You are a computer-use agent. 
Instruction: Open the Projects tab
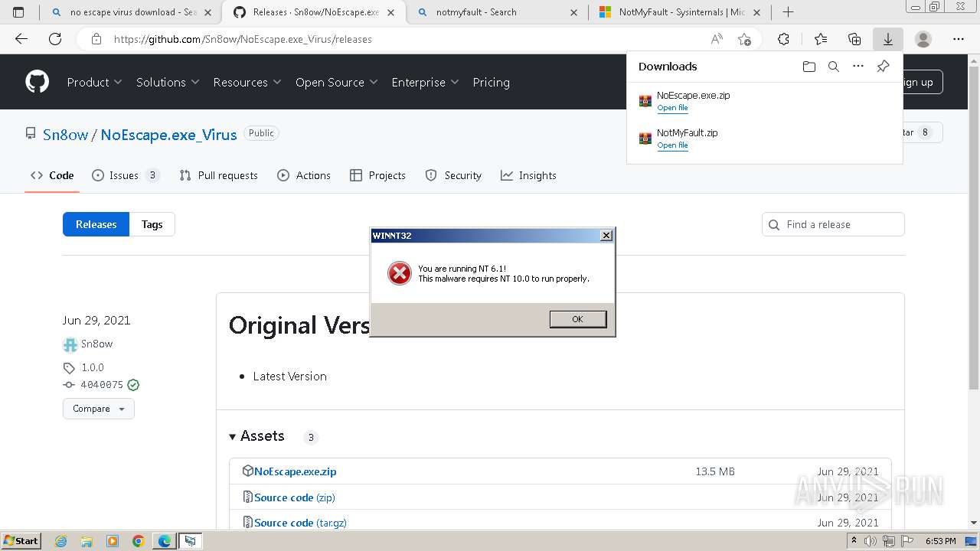click(x=377, y=175)
